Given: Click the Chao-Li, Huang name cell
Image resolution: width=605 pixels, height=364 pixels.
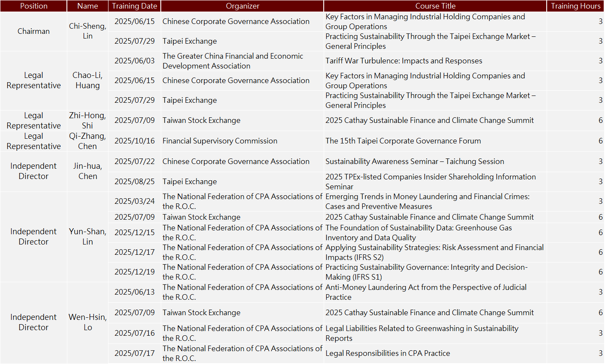Looking at the screenshot, I should [x=87, y=81].
